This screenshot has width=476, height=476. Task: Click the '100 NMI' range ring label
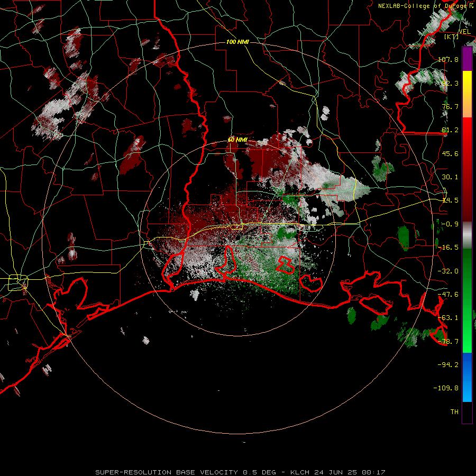point(237,42)
